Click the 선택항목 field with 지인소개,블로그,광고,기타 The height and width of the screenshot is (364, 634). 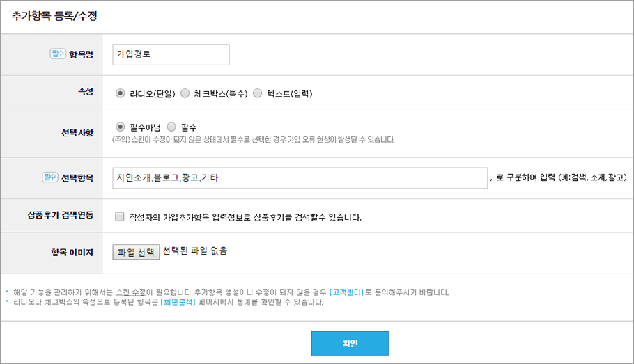click(300, 177)
